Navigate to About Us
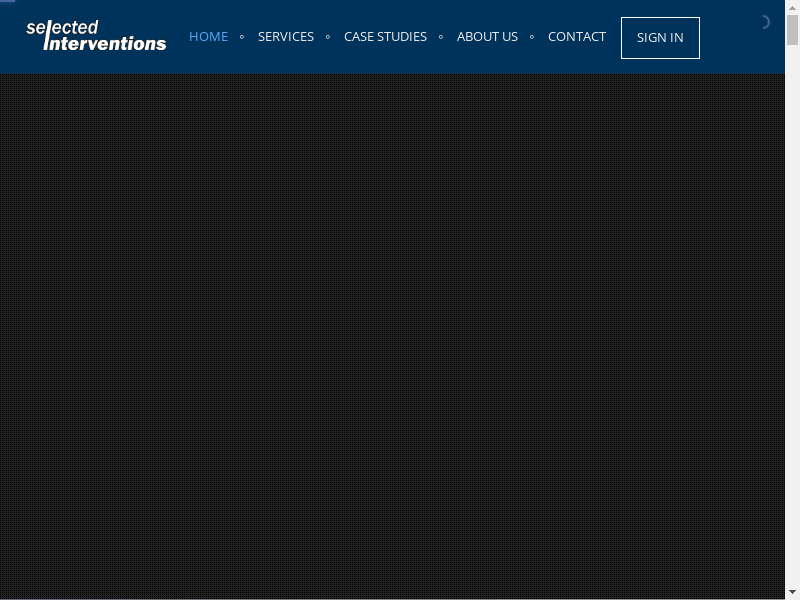Image resolution: width=800 pixels, height=600 pixels. [487, 37]
